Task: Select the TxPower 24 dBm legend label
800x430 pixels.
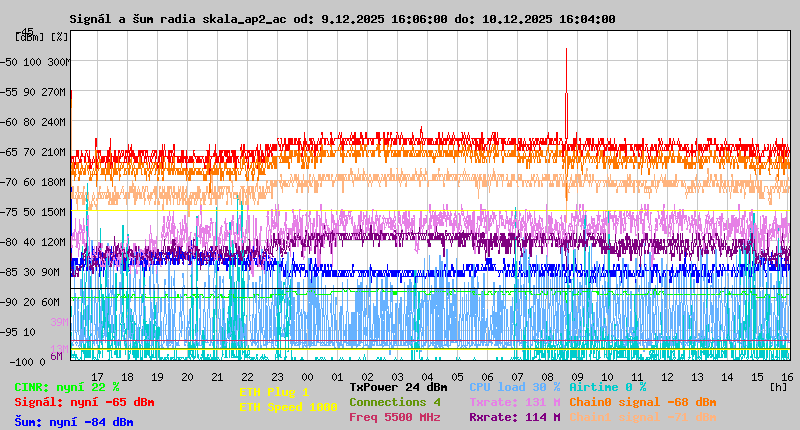Action: (x=398, y=387)
